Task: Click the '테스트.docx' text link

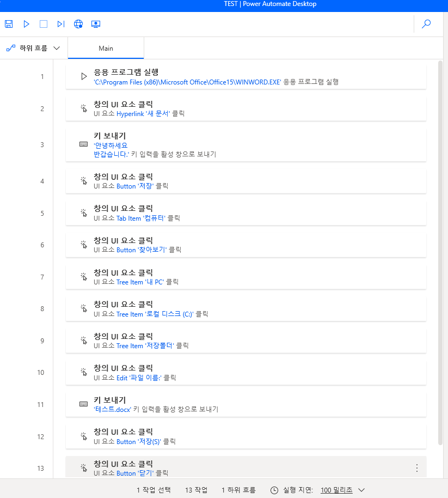Action: coord(112,409)
